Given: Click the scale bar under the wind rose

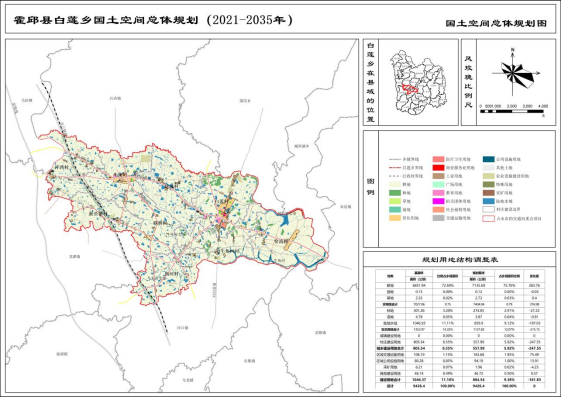Looking at the screenshot, I should (x=512, y=112).
